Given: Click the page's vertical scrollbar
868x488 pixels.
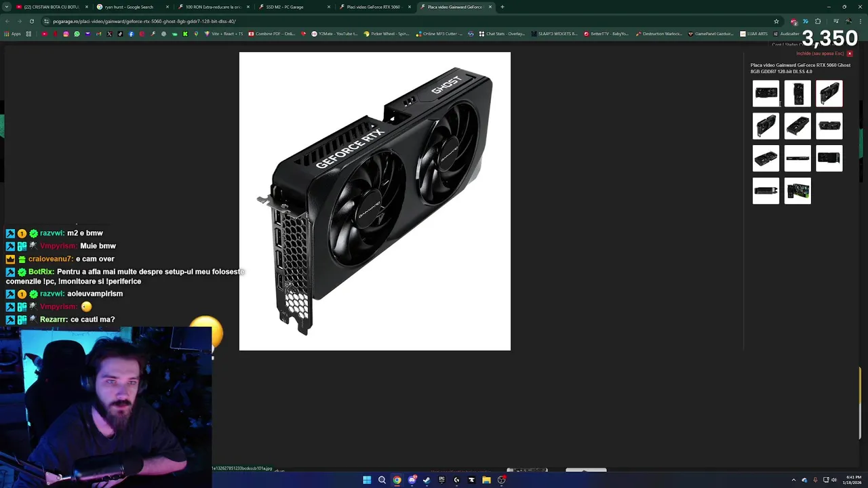Looking at the screenshot, I should [860, 403].
